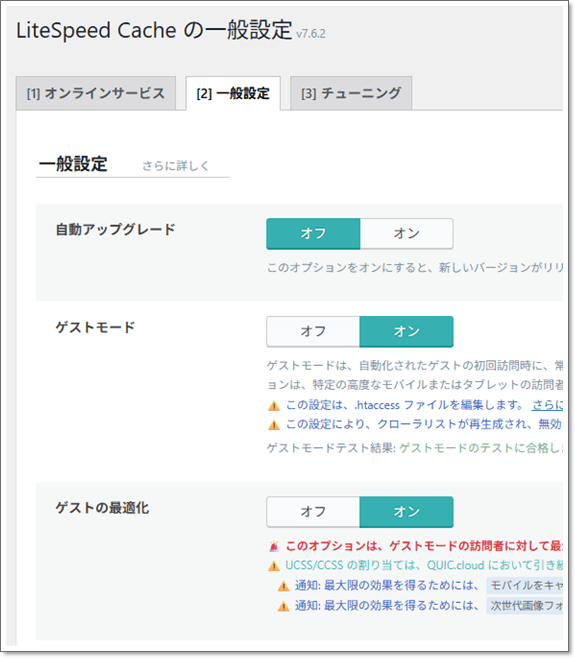Enable ゲストモード with the オン button
The width and height of the screenshot is (575, 658).
point(406,332)
